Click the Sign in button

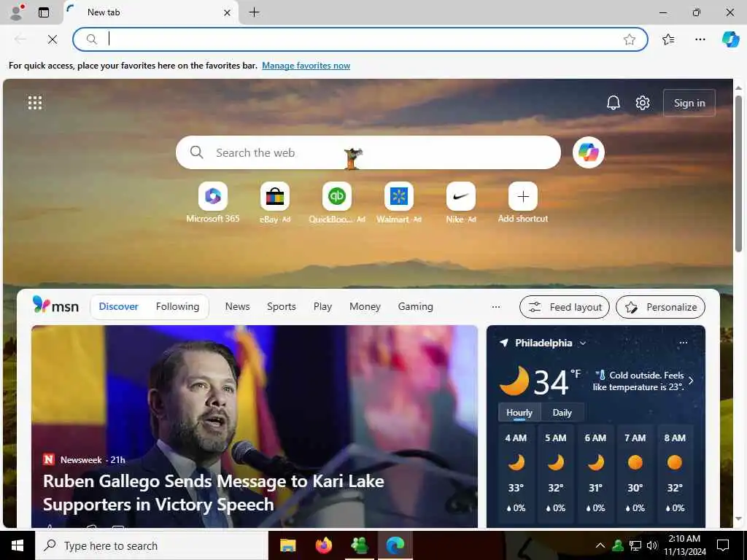(x=689, y=103)
